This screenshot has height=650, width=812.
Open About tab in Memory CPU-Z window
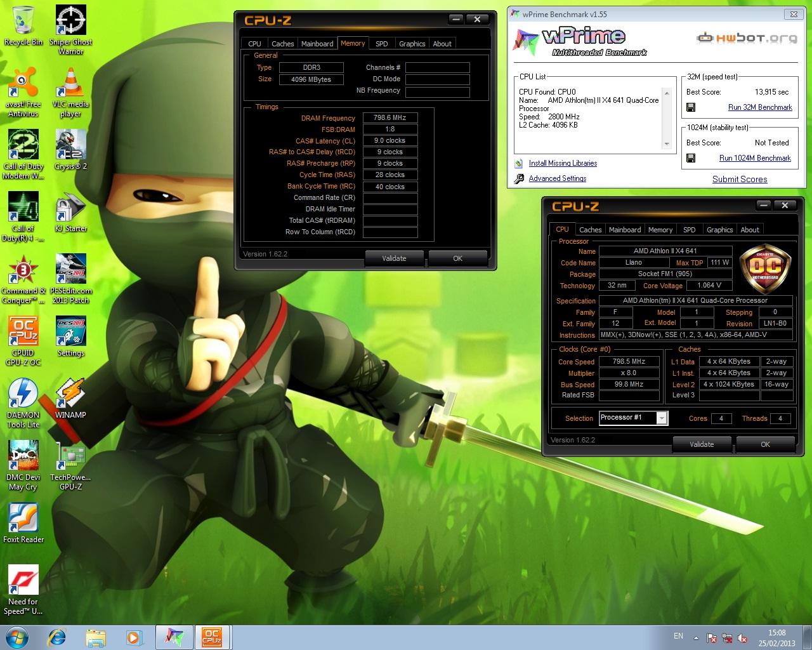pos(442,44)
